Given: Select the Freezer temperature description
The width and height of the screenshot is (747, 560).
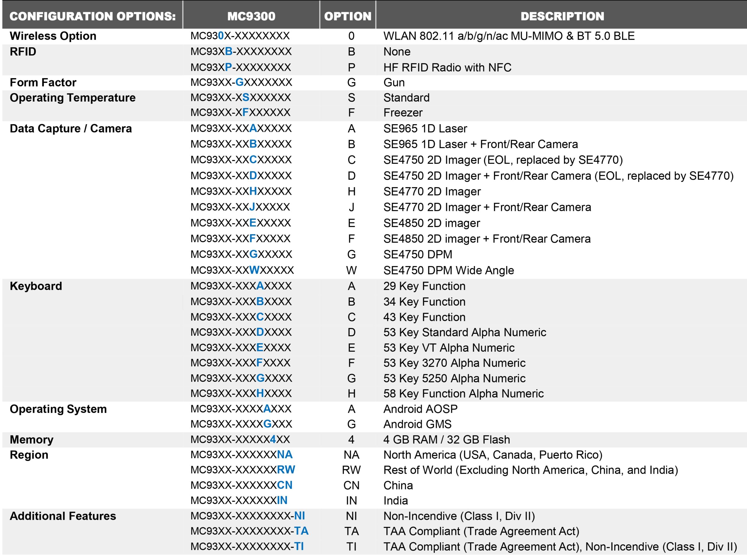Looking at the screenshot, I should 403,112.
